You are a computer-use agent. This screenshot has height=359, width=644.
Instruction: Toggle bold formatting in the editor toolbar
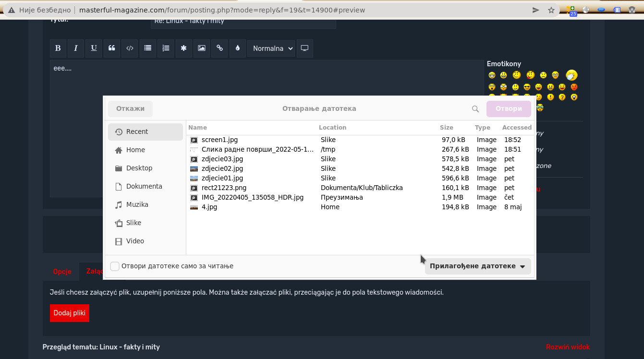(58, 48)
